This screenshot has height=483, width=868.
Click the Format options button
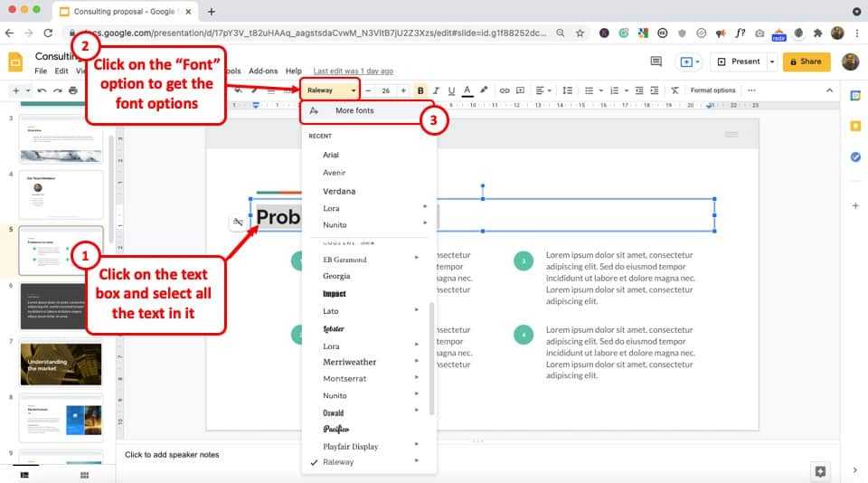click(x=712, y=90)
